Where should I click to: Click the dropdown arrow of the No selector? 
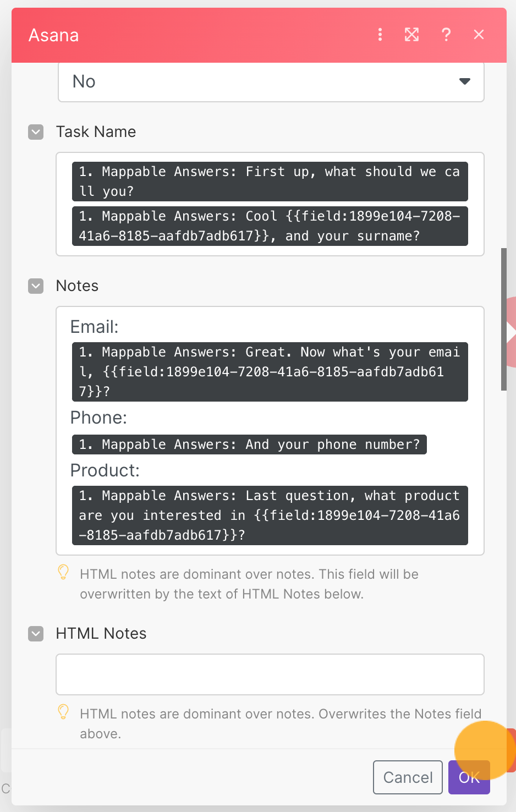click(465, 81)
